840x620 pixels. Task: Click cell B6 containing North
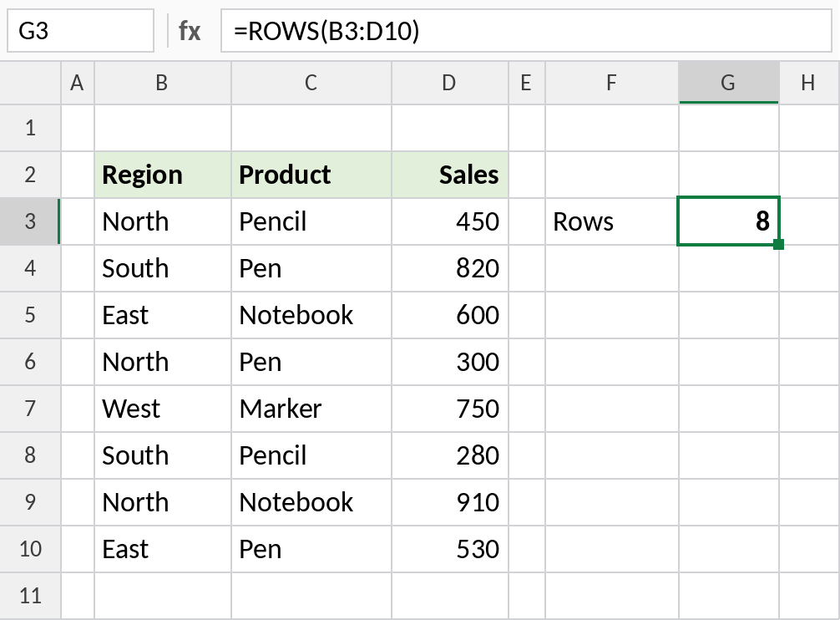(x=162, y=362)
